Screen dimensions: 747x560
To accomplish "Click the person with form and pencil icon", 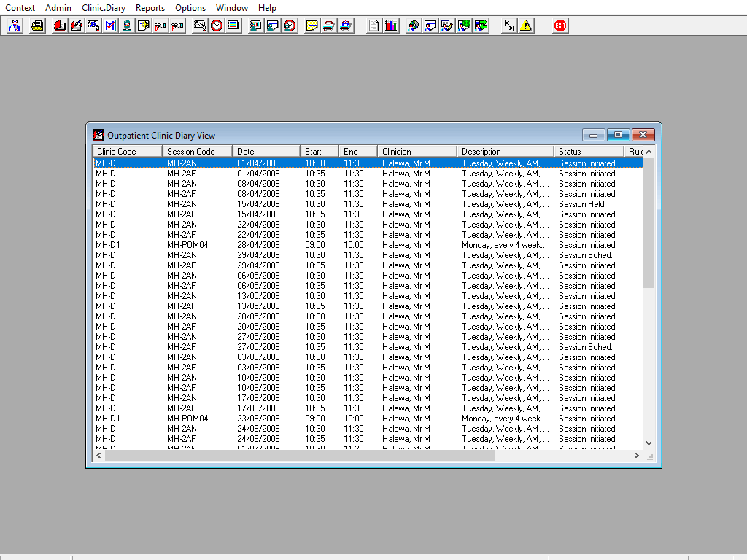I will [447, 26].
